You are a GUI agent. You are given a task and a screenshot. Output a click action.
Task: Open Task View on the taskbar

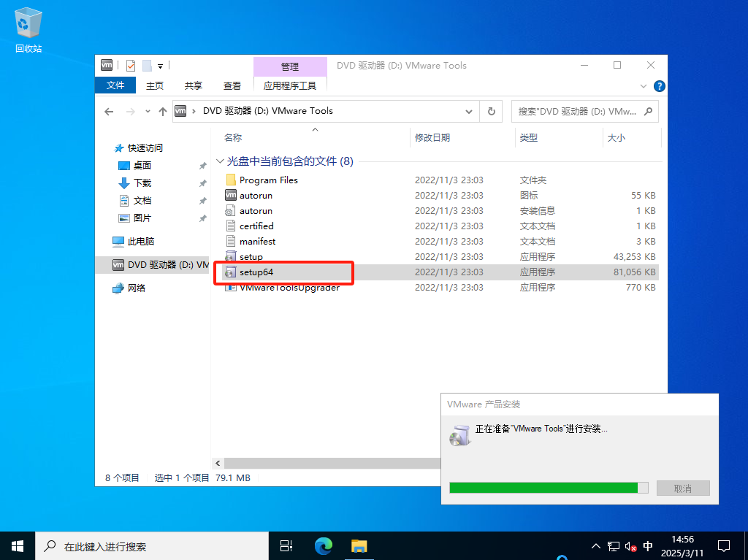(x=286, y=546)
